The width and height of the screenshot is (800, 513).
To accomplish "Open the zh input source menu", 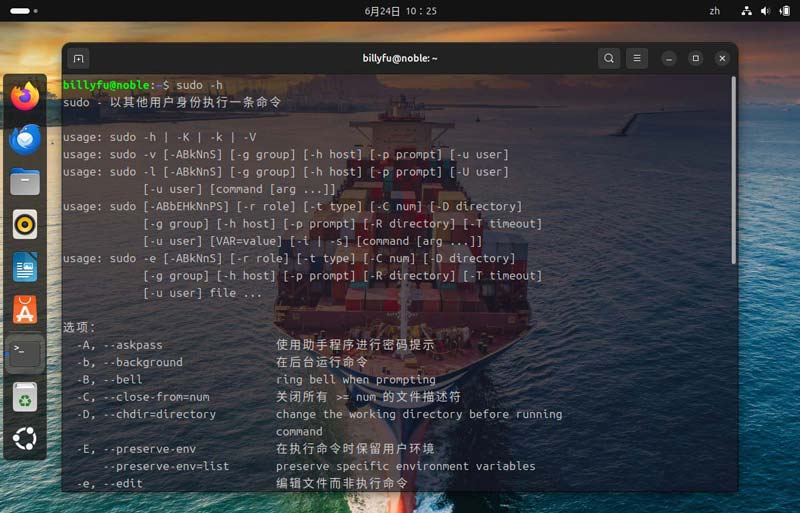I will coord(715,11).
